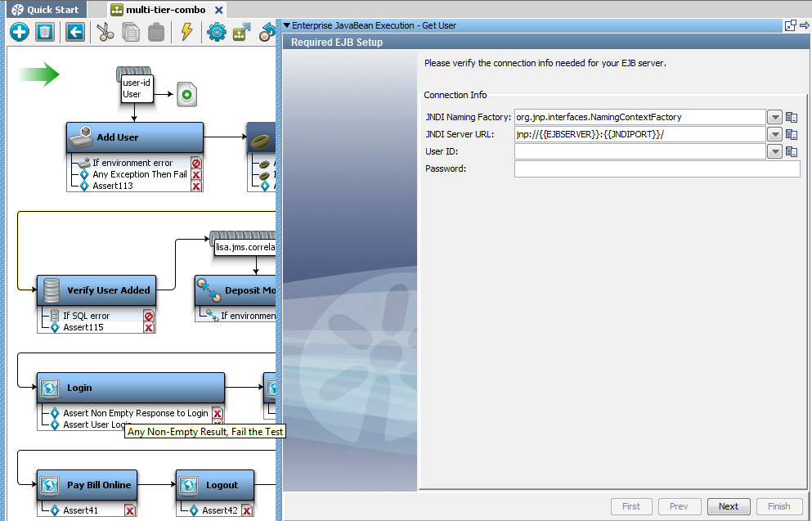Open property picker beside User ID
Viewport: 812px width, 521px height.
click(792, 152)
